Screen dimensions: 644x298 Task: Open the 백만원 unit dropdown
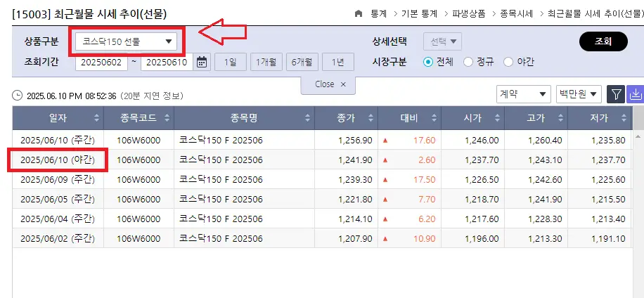coord(579,94)
